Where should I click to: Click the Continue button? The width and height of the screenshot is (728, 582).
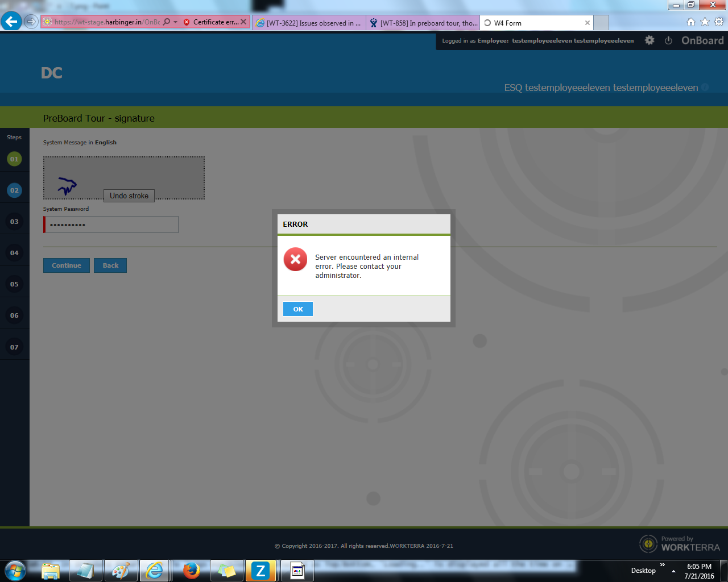point(67,265)
